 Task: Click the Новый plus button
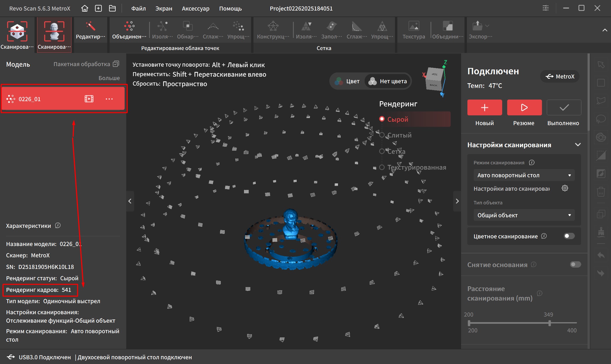tap(484, 107)
